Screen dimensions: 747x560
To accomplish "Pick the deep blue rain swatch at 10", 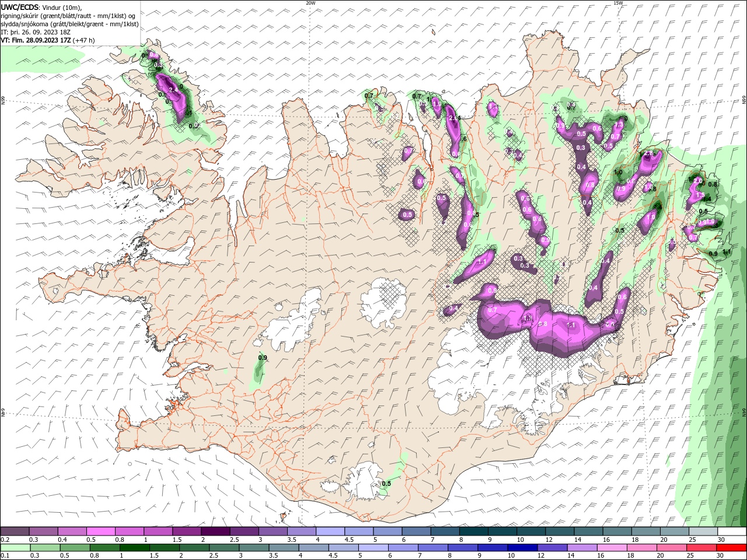I will [522, 548].
